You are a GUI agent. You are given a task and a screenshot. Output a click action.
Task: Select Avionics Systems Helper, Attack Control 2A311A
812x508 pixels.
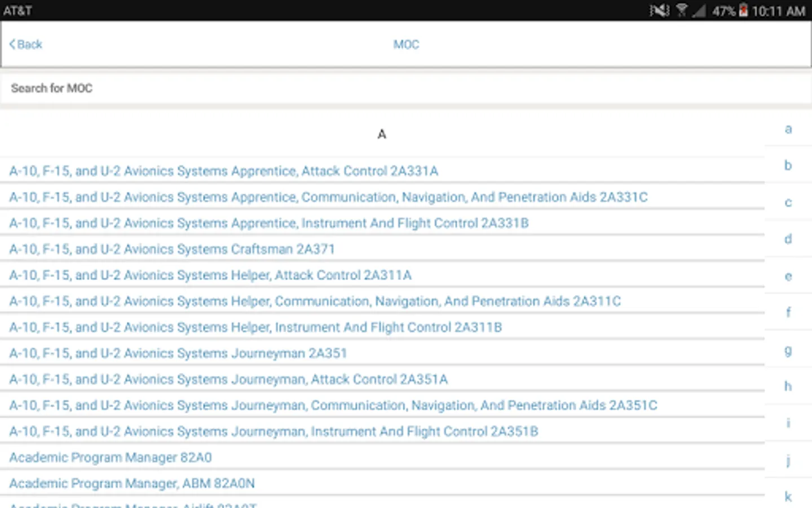pos(210,275)
